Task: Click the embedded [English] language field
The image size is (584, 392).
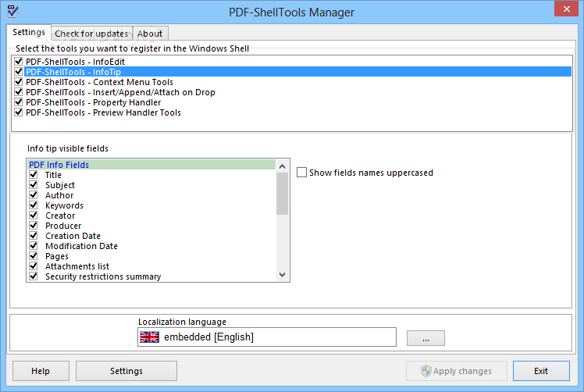Action: tap(267, 337)
